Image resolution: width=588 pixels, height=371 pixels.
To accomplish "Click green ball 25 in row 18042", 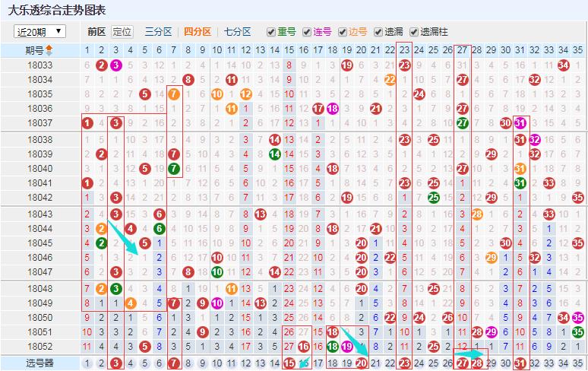I will 434,198.
